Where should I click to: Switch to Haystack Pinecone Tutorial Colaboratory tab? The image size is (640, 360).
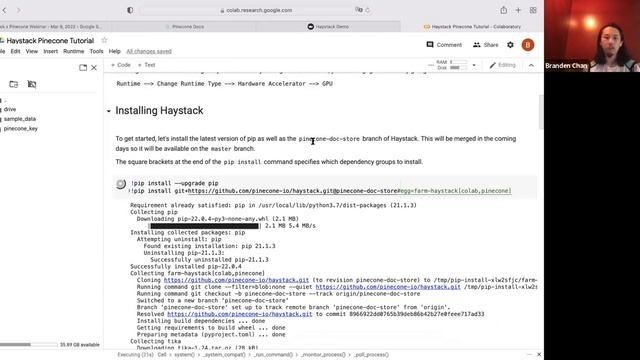472,27
